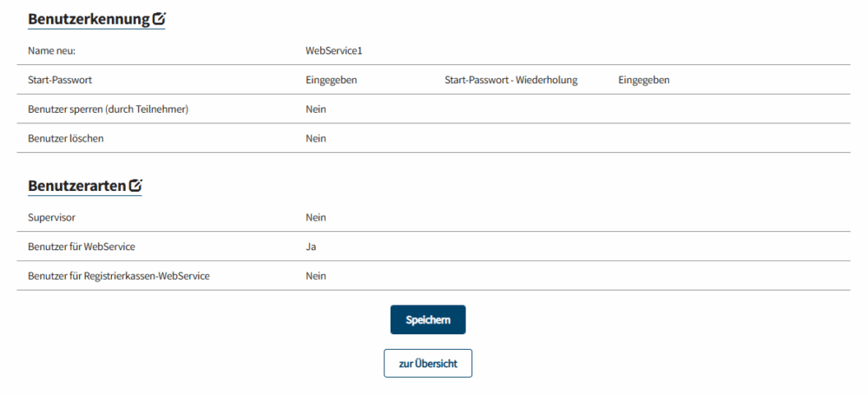Click the edit icon beside Benutzerarten
The image size is (868, 395).
click(x=135, y=185)
